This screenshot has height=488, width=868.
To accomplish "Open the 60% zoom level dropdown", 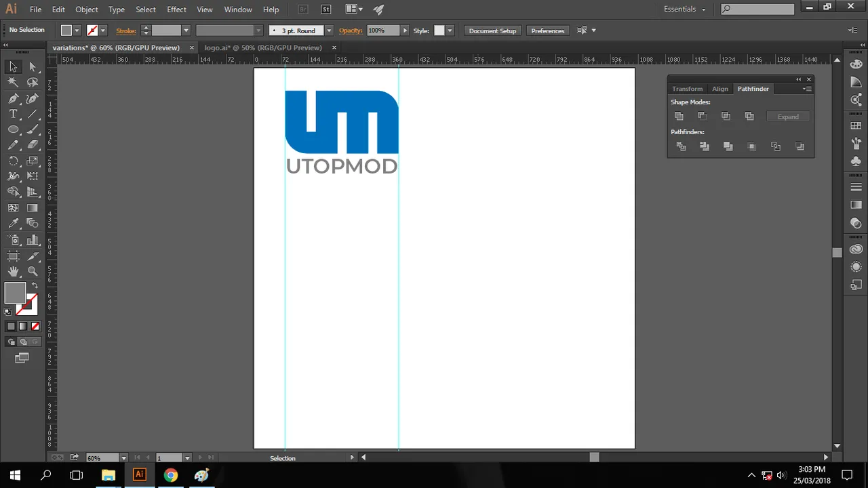I will (x=123, y=458).
